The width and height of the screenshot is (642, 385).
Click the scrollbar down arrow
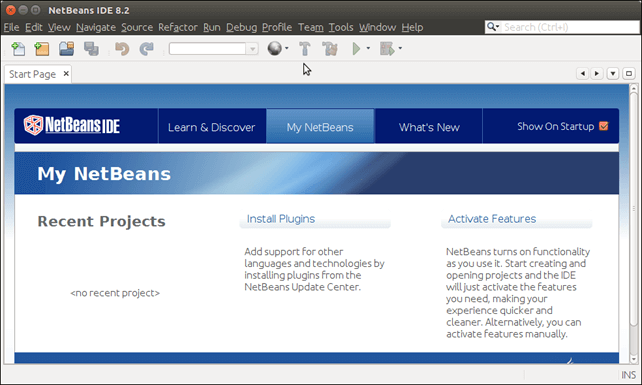[x=633, y=359]
